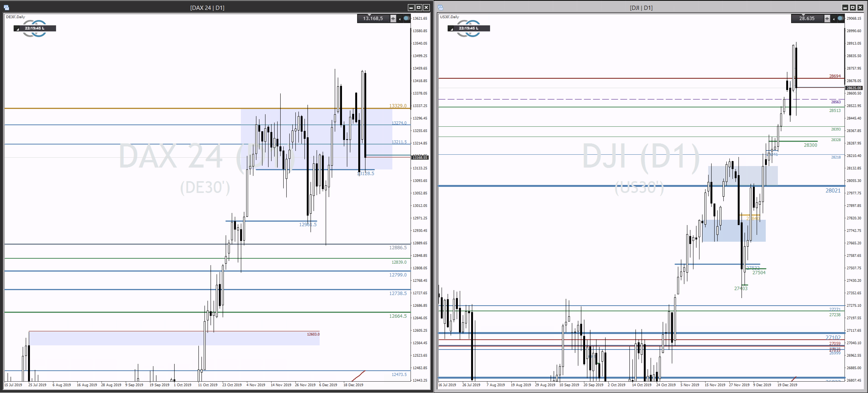
Task: Select the 27102 thick level label
Action: (x=833, y=337)
